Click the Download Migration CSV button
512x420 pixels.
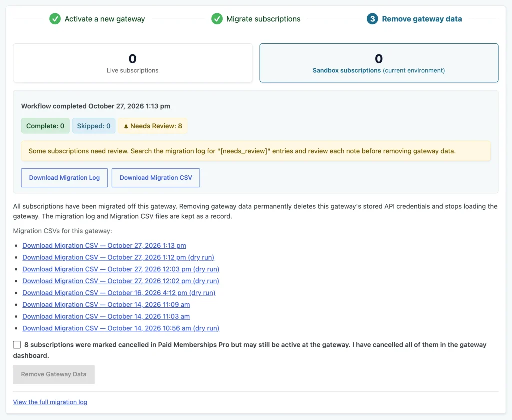(156, 178)
